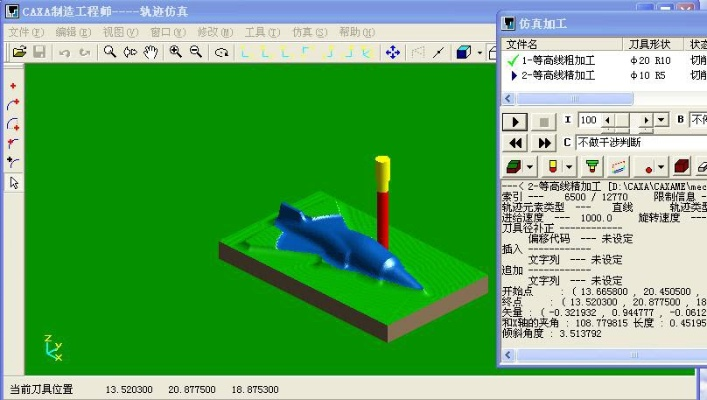The width and height of the screenshot is (707, 400).
Task: Select the 2-等高线精加工 row
Action: point(558,75)
